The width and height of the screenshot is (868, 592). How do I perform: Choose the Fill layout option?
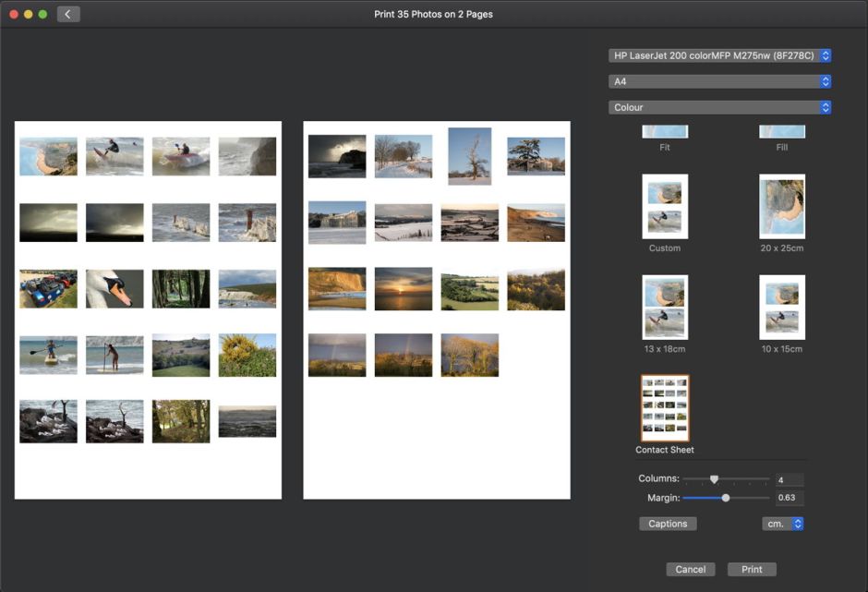click(781, 133)
